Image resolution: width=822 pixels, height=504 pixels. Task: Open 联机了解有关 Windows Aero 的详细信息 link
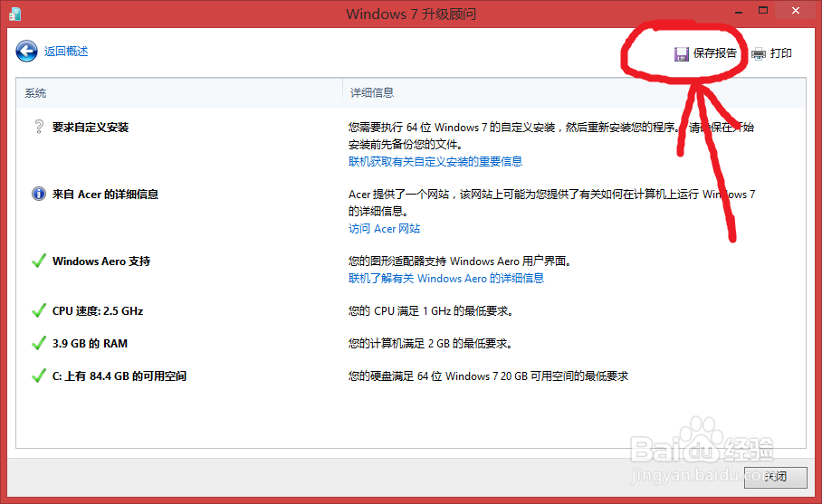(x=446, y=278)
